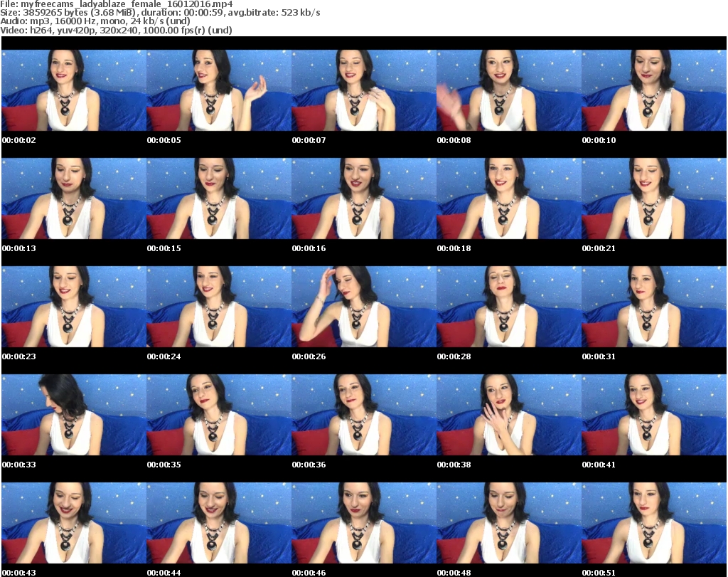Select the thumbnail frame at 00:00:07
The width and height of the screenshot is (728, 577).
(364, 90)
